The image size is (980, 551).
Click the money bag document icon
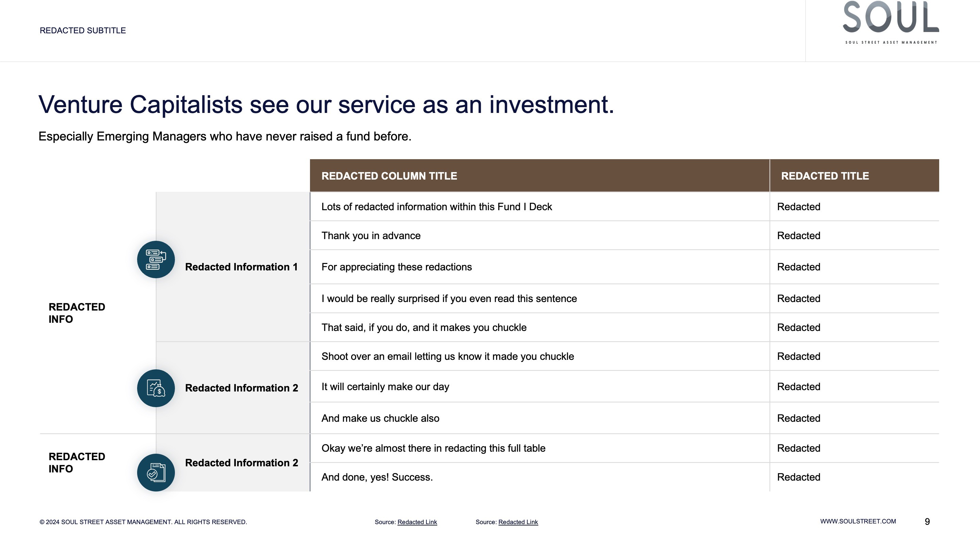156,388
